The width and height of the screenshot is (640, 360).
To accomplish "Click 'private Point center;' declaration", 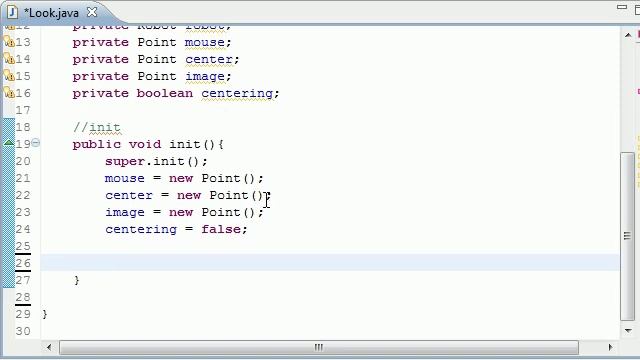I will pos(156,60).
